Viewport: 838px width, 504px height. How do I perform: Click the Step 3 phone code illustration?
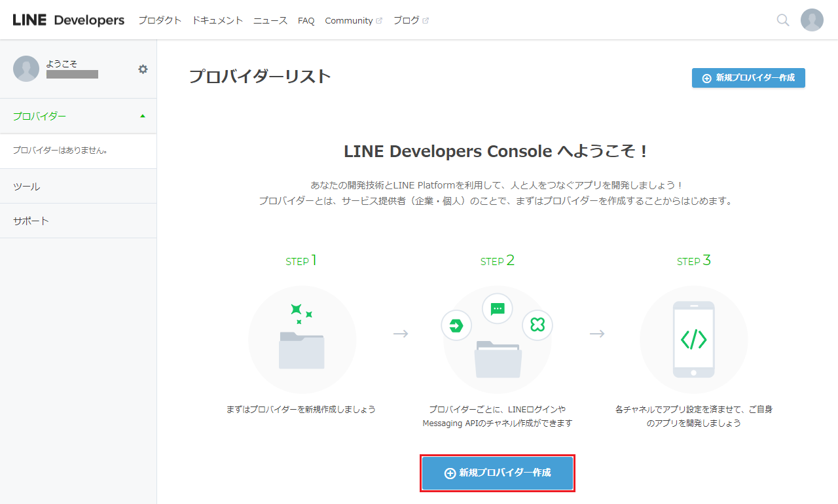tap(694, 340)
